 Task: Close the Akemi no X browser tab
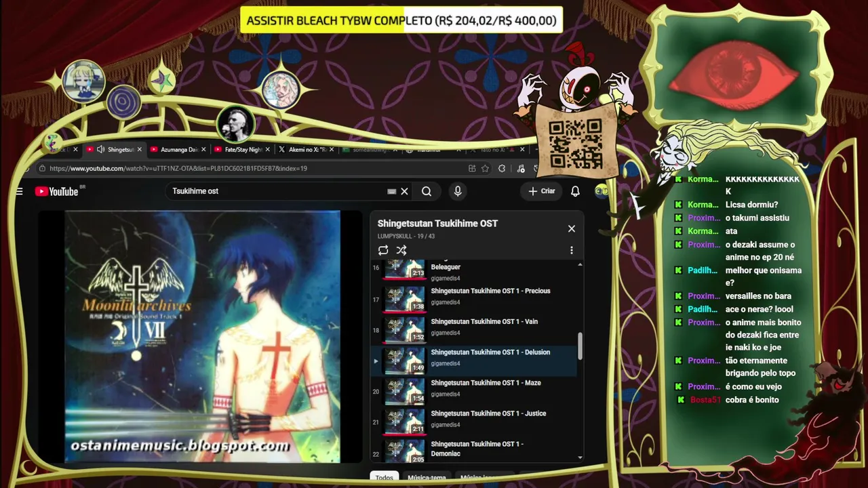(x=332, y=150)
